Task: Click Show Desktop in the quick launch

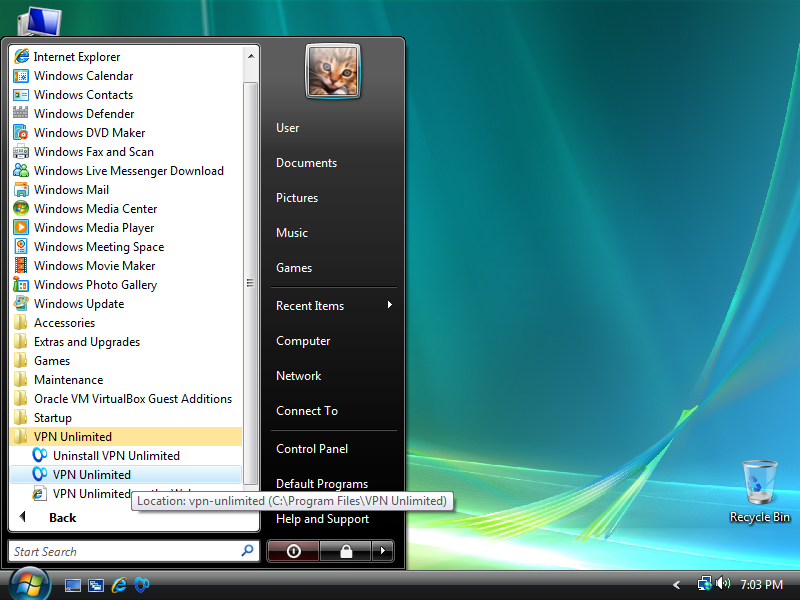Action: point(72,585)
